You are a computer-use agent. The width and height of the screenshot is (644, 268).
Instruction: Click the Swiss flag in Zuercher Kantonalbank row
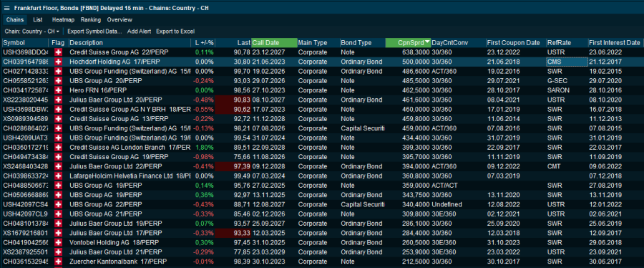tap(58, 261)
